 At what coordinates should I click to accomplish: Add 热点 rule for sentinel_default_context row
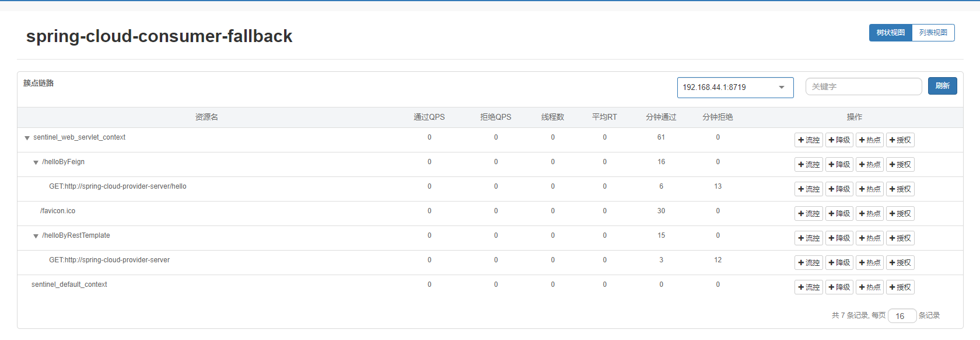pos(869,287)
